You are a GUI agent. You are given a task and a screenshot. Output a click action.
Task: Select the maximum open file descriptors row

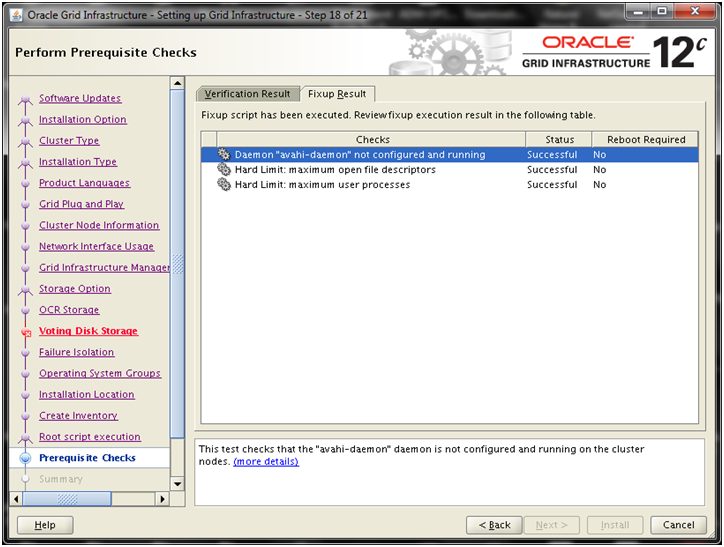click(449, 169)
